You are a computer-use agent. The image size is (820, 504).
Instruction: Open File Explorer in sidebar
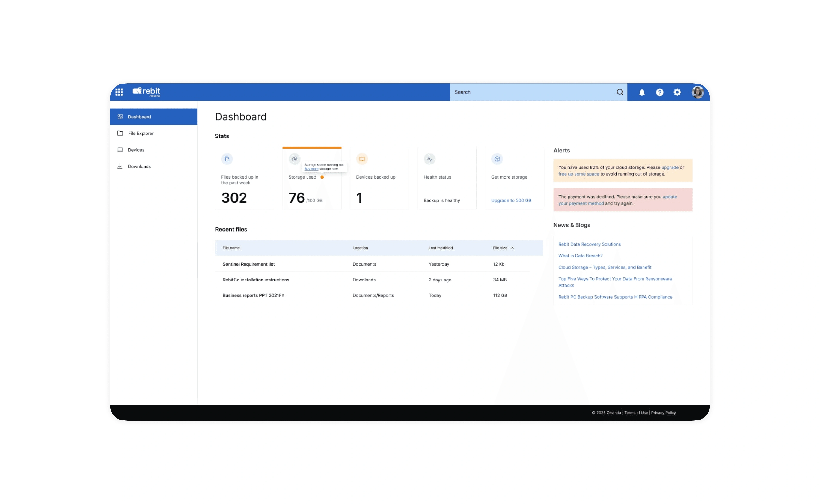pyautogui.click(x=153, y=133)
